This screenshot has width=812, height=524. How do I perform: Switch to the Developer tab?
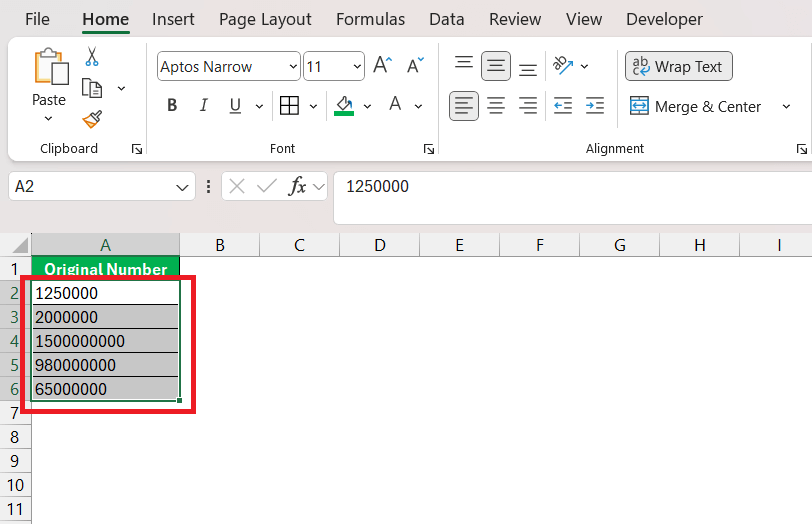(664, 20)
